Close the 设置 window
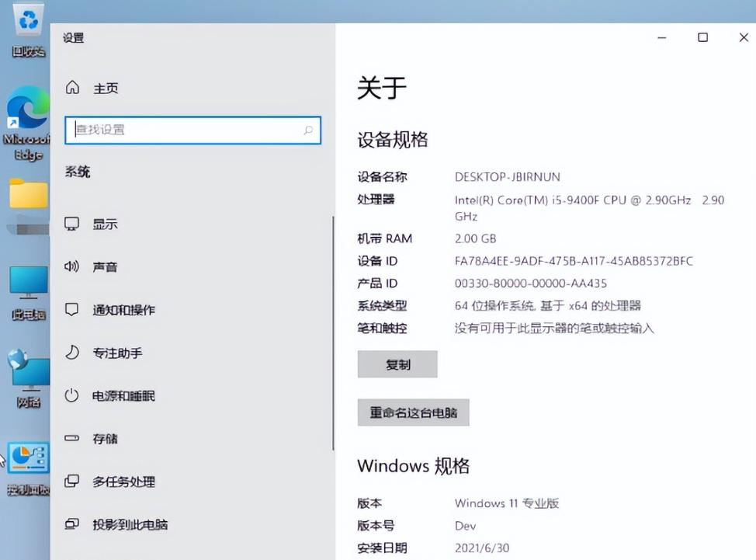The height and width of the screenshot is (560, 756). (744, 37)
